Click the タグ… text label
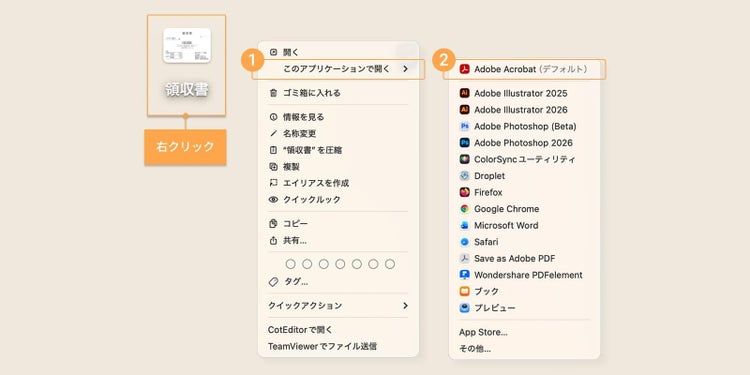Screen dimensions: 750x375 [296, 282]
